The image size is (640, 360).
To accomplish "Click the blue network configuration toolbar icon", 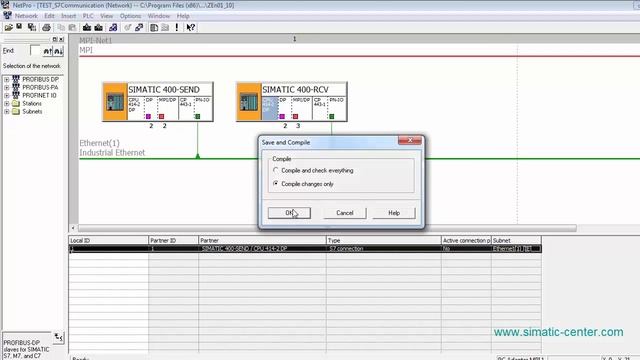I will pyautogui.click(x=113, y=27).
